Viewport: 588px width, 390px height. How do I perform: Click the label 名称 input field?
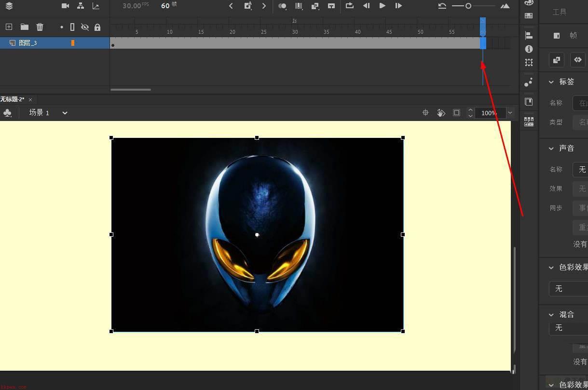click(x=580, y=103)
